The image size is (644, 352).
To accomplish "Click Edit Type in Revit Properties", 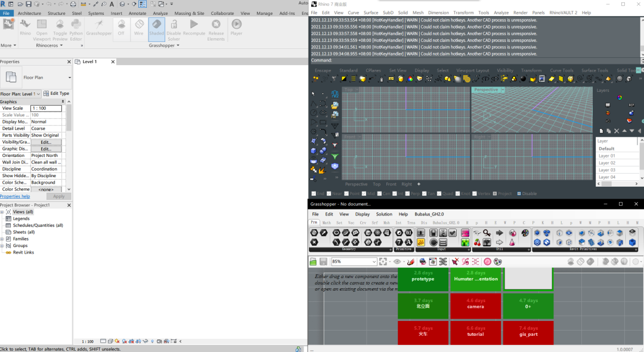I will coord(56,94).
